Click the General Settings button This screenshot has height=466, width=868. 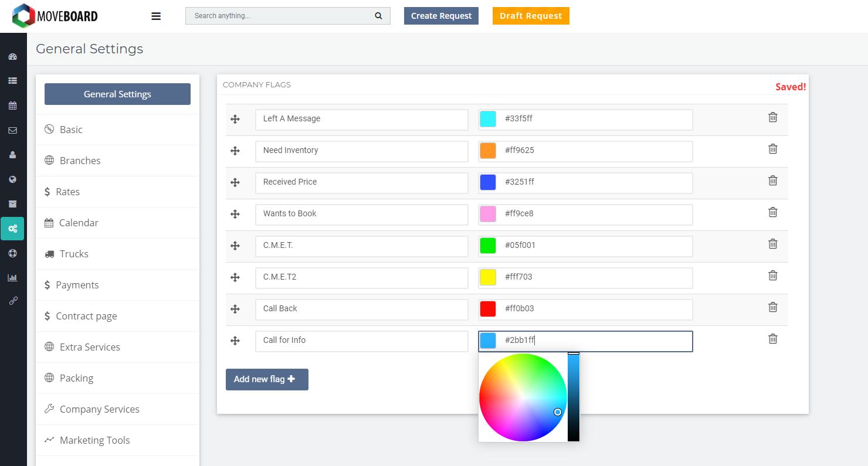point(117,94)
